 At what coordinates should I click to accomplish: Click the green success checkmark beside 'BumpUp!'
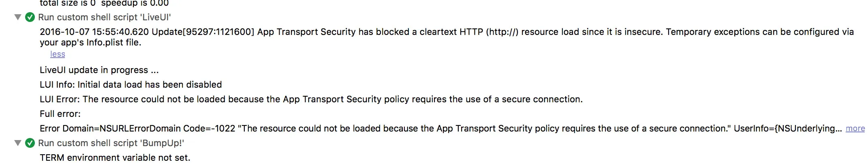pyautogui.click(x=30, y=143)
